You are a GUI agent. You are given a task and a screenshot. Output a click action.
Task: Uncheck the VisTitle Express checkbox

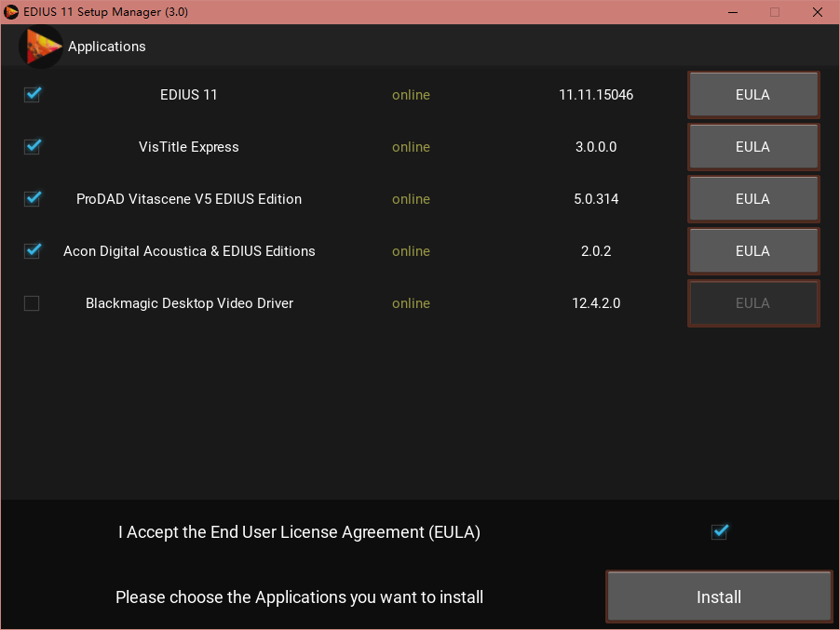[x=33, y=147]
